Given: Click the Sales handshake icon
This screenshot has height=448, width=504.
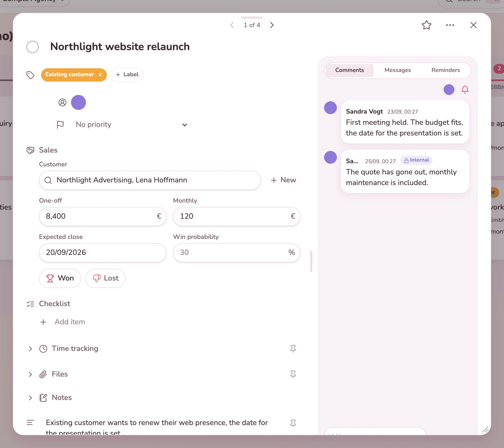Looking at the screenshot, I should pyautogui.click(x=30, y=150).
